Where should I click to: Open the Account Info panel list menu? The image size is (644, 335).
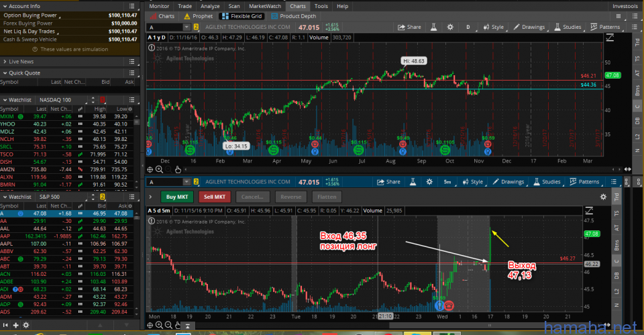pos(132,6)
